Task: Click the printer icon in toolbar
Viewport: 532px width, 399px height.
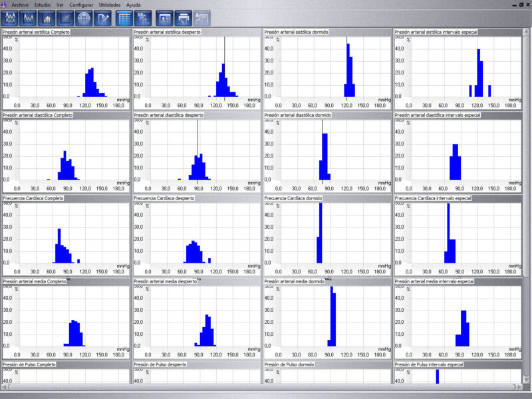Action: [183, 18]
